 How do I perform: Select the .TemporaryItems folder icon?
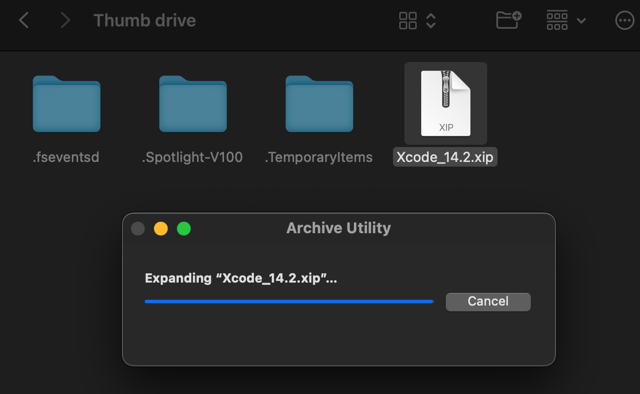point(319,104)
